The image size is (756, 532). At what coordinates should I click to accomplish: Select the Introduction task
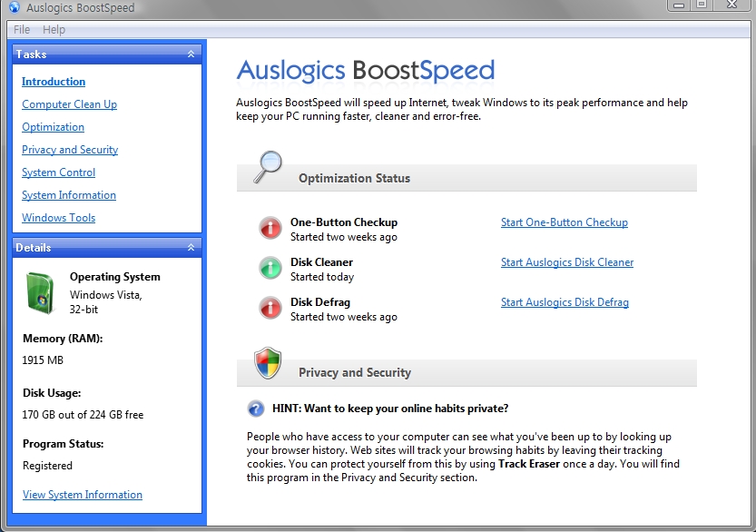pyautogui.click(x=54, y=82)
